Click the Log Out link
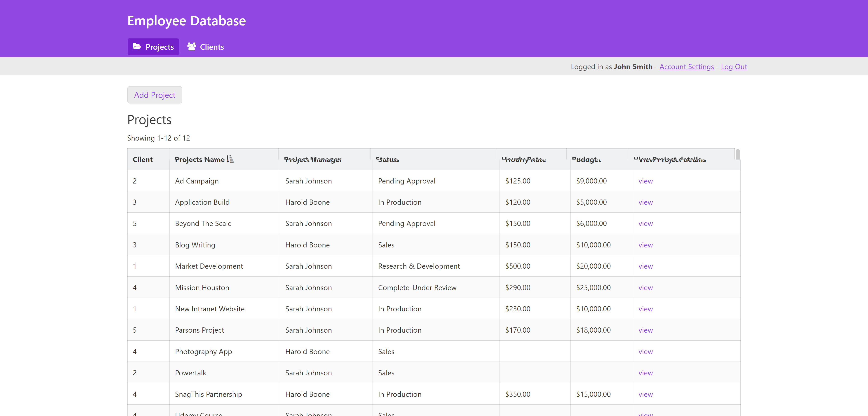The image size is (868, 416). (x=734, y=67)
